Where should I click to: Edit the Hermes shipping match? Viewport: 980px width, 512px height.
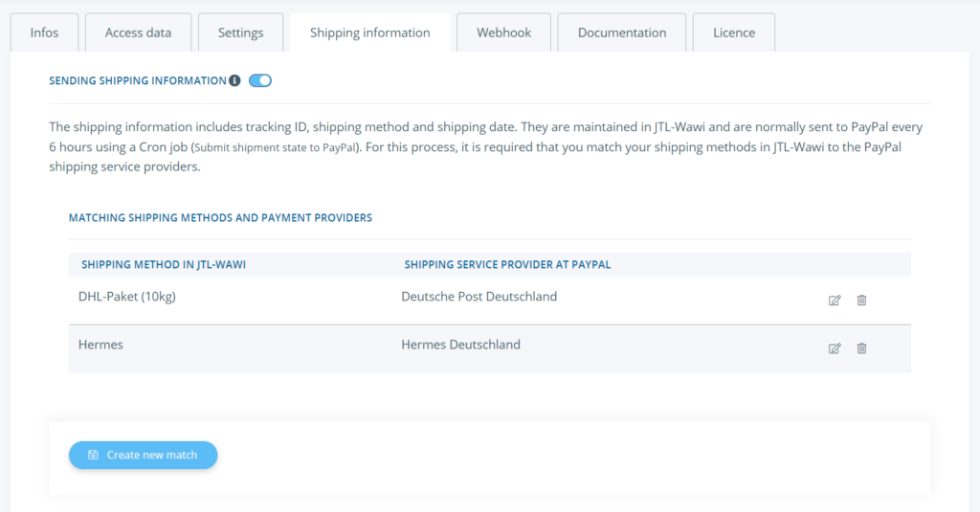click(x=835, y=348)
